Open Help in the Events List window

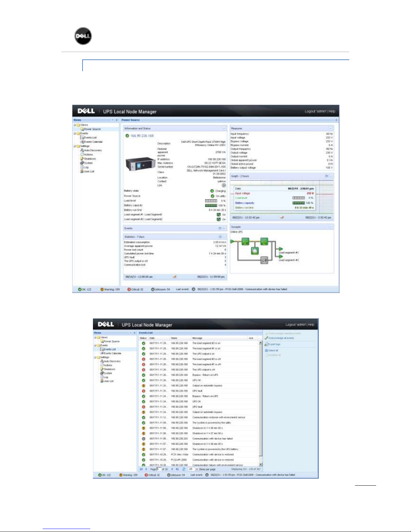pyautogui.click(x=311, y=325)
